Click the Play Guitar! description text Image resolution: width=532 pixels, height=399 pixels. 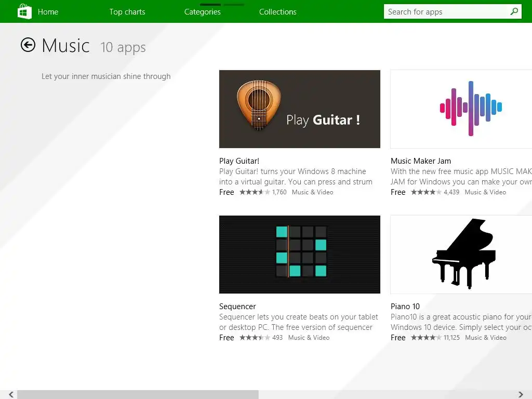pyautogui.click(x=296, y=177)
